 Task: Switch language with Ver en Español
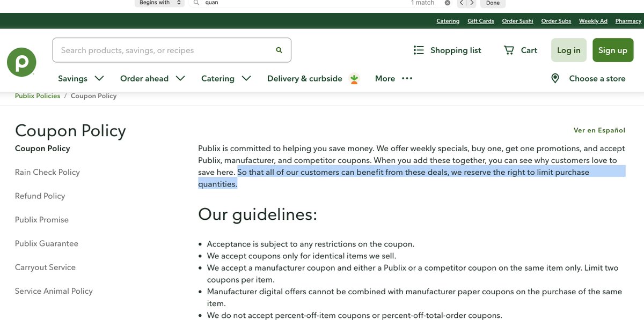point(599,130)
